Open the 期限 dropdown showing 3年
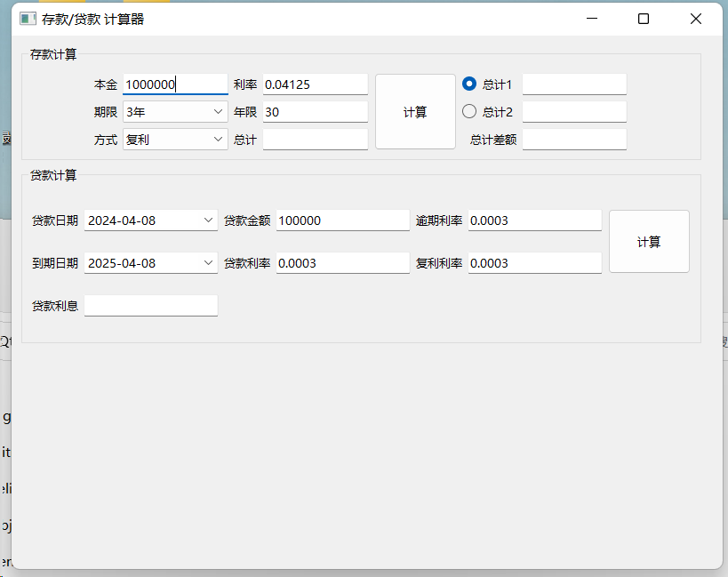Viewport: 728px width, 577px height. 175,112
